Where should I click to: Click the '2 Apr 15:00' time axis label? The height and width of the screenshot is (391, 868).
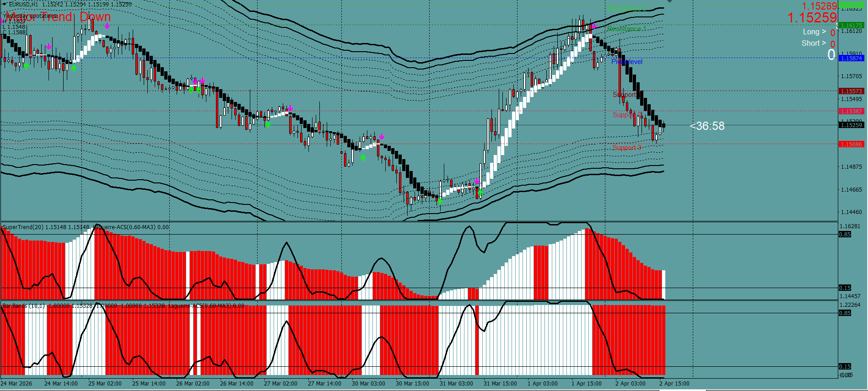point(674,384)
